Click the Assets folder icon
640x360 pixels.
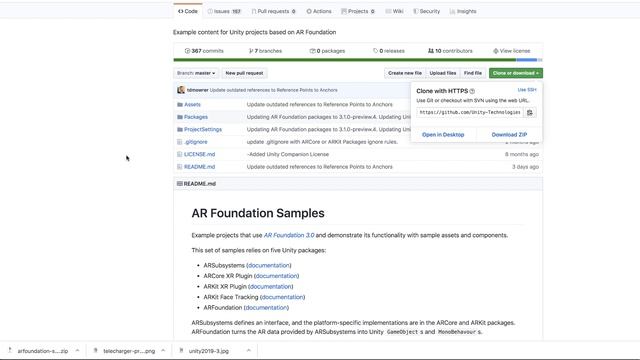[x=180, y=104]
